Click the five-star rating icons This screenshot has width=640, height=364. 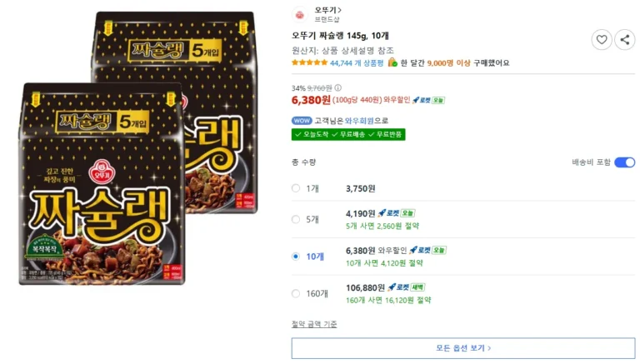[x=309, y=62]
